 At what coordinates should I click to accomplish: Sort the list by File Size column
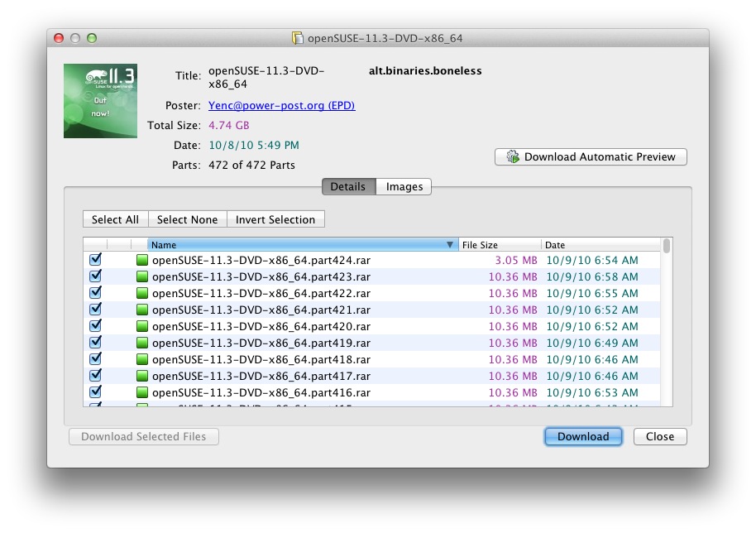[x=500, y=244]
